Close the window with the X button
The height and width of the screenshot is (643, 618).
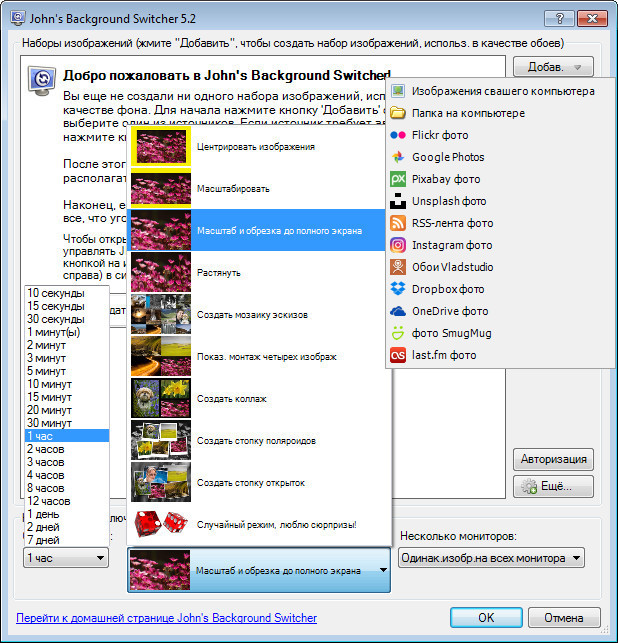592,18
